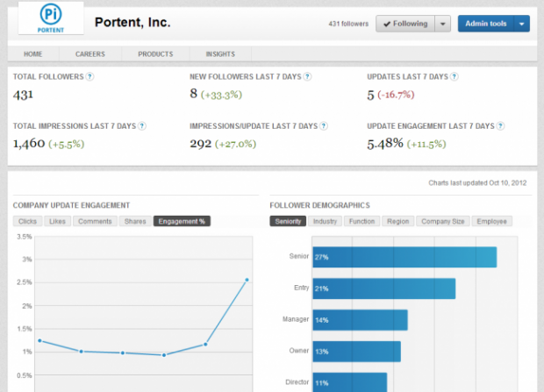Show Clicks in engagement chart
This screenshot has width=544, height=392.
[28, 221]
